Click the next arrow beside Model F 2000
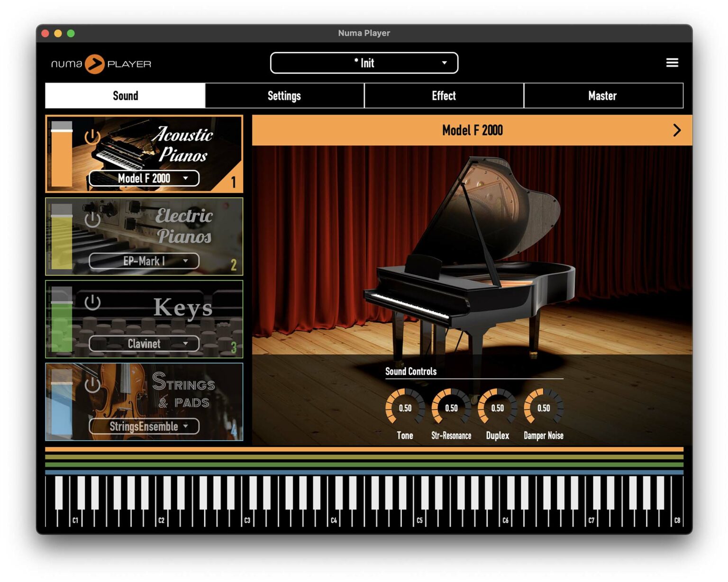The width and height of the screenshot is (728, 582). point(676,130)
